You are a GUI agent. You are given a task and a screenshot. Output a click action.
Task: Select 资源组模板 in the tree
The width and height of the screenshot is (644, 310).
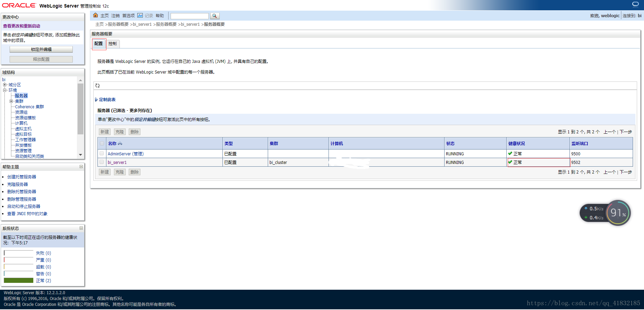click(25, 118)
